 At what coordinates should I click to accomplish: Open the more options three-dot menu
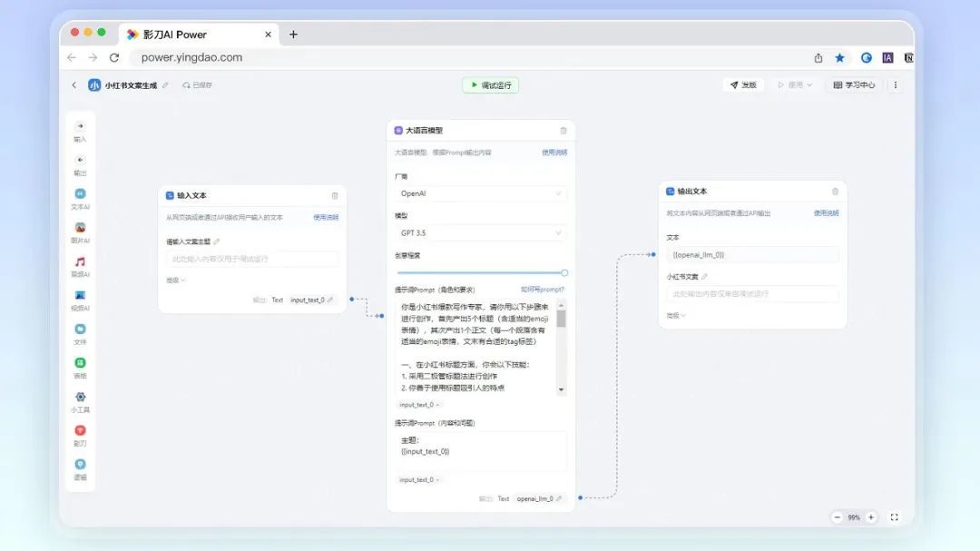pos(895,85)
